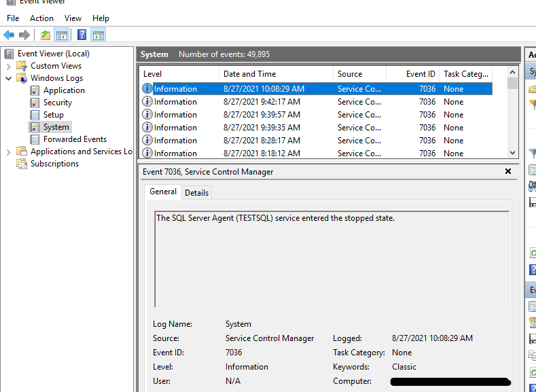Sort events by Task Category header
Screen dimensions: 536x392
click(465, 74)
